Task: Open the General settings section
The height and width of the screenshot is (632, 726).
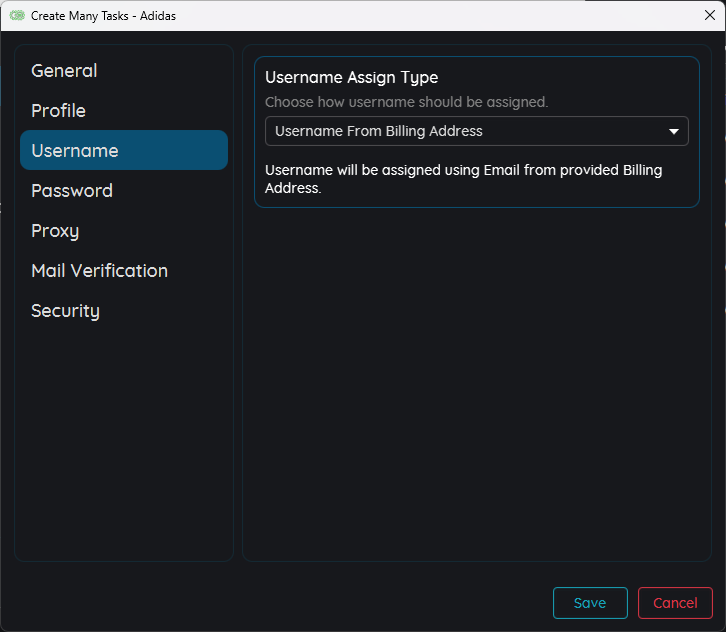Action: coord(64,71)
